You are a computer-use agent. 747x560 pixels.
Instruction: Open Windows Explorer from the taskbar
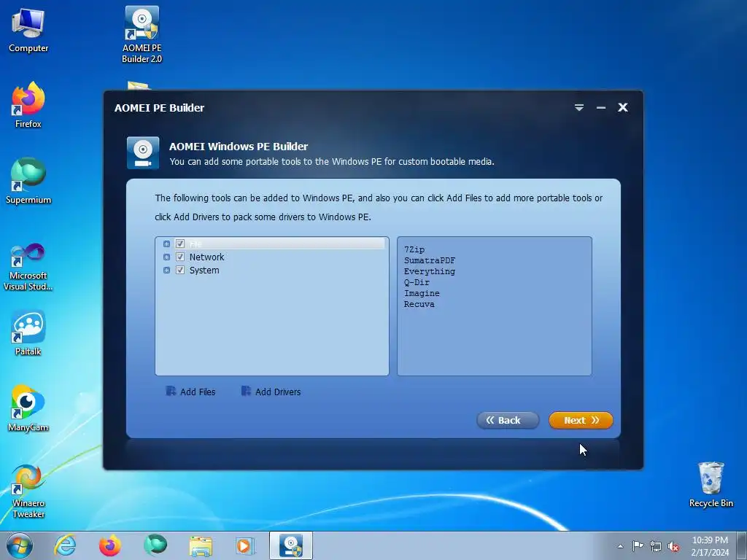tap(201, 545)
